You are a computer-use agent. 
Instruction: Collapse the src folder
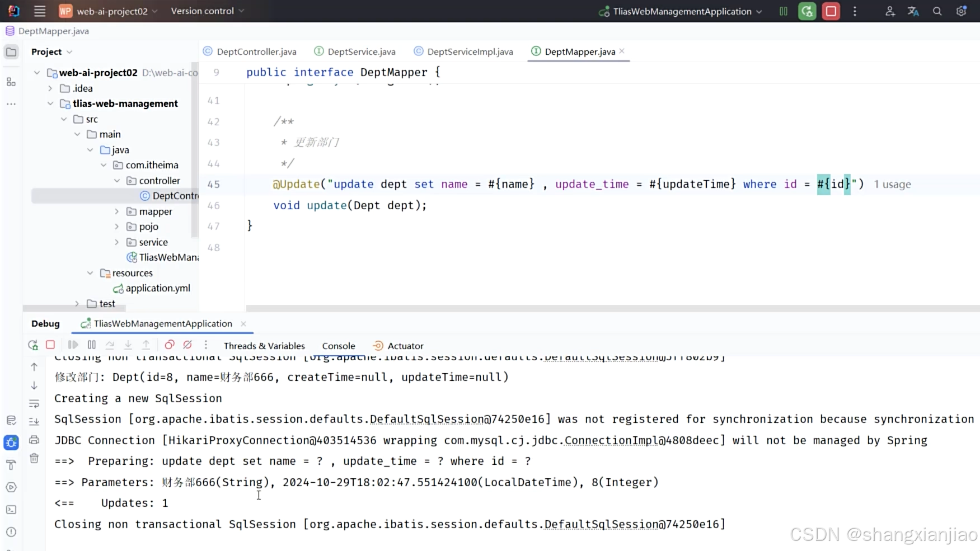[64, 119]
